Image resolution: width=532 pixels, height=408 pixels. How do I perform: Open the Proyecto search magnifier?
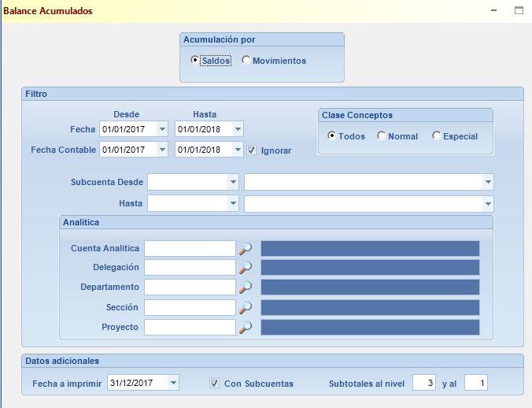pyautogui.click(x=246, y=327)
